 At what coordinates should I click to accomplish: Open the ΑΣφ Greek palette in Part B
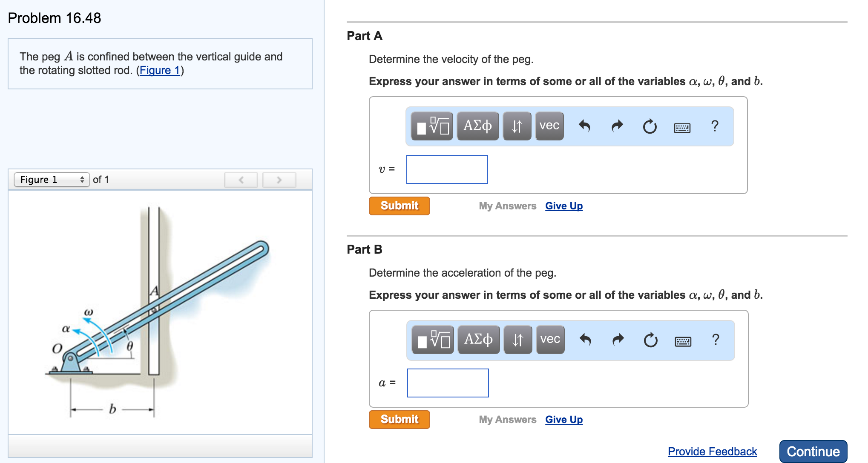[478, 340]
